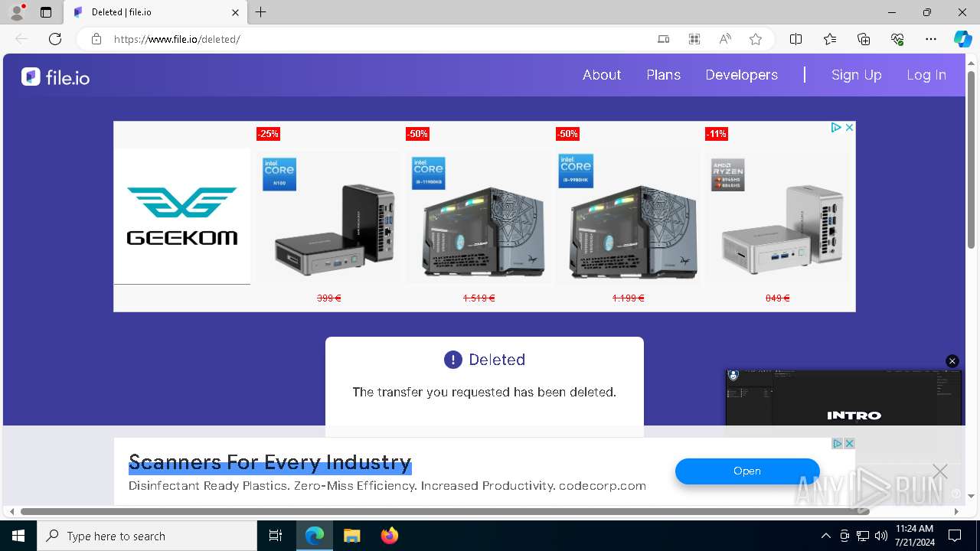This screenshot has width=980, height=551.
Task: Open the Favorites list
Action: (830, 39)
